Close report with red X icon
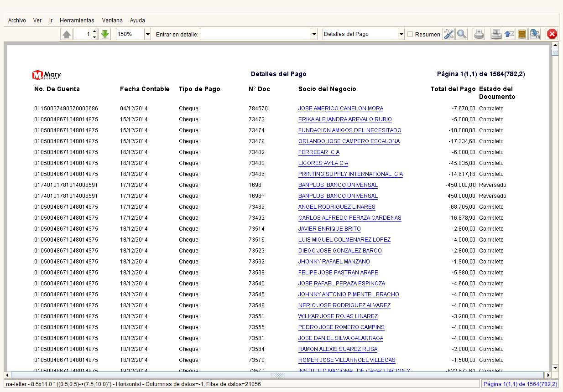563x392 pixels. pos(552,34)
